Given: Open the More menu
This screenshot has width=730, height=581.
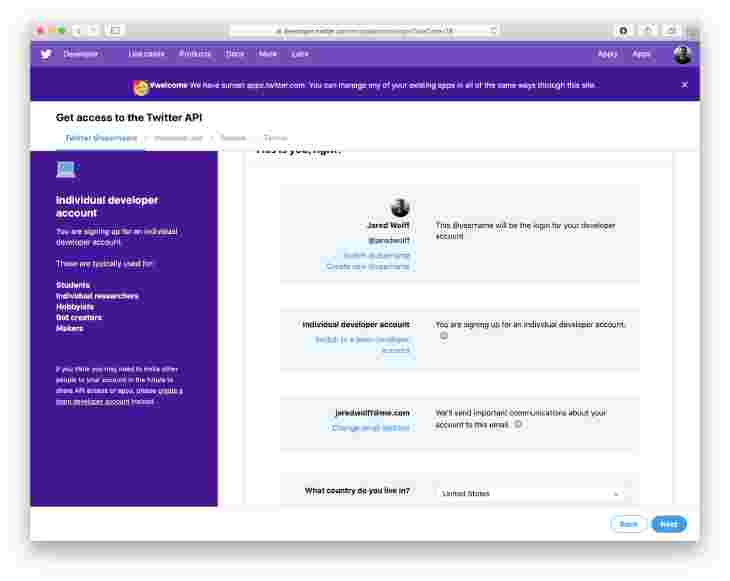Looking at the screenshot, I should tap(268, 54).
